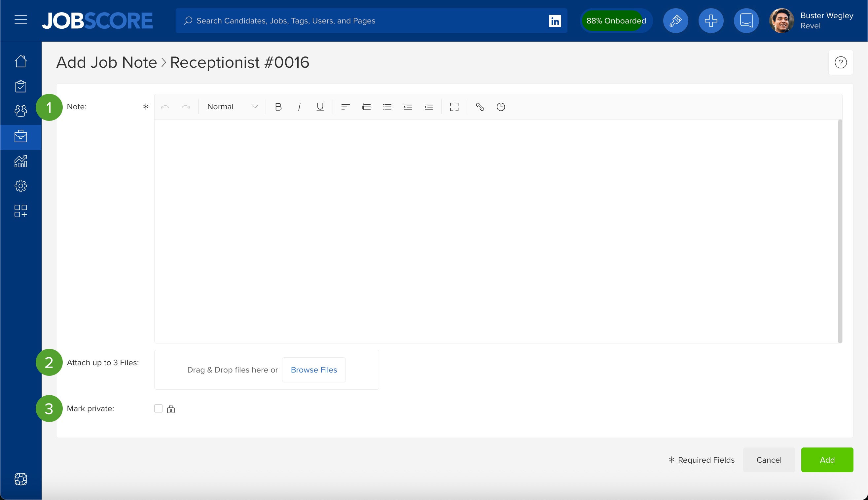Increase indent in editor
The width and height of the screenshot is (868, 500).
coord(429,107)
